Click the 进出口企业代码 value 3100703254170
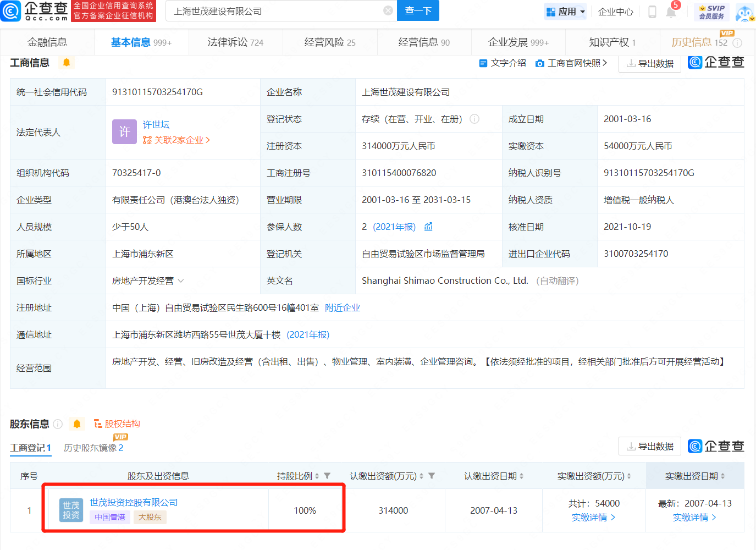The height and width of the screenshot is (550, 756). coord(636,254)
